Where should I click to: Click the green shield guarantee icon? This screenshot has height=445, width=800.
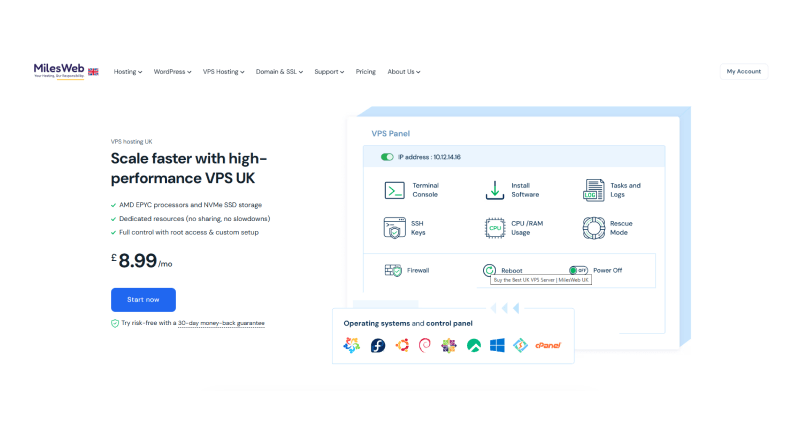click(115, 324)
